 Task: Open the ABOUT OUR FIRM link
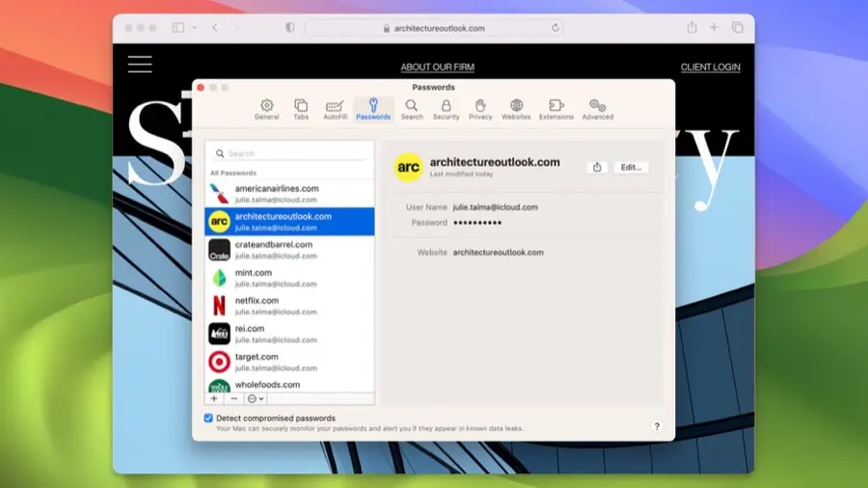point(437,68)
